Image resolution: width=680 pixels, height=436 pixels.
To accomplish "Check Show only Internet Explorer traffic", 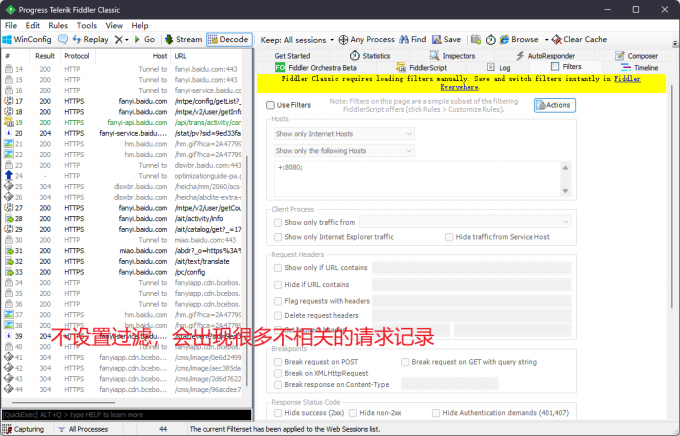I will 278,237.
